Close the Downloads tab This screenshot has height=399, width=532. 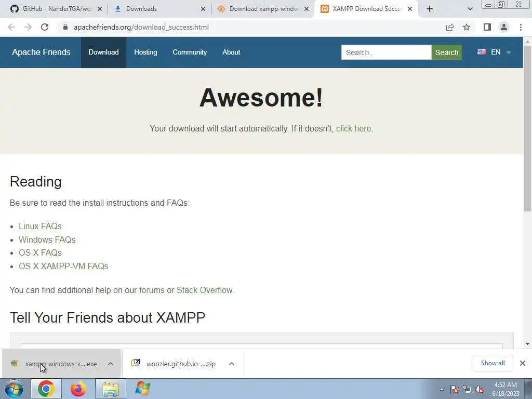203,9
